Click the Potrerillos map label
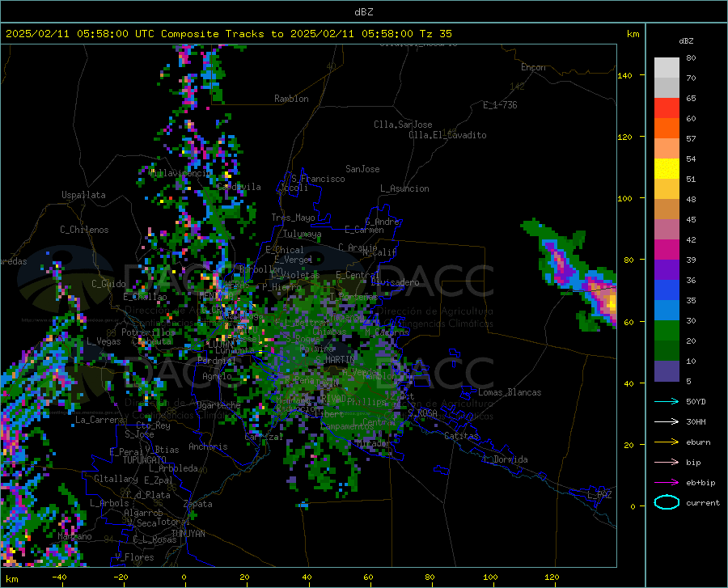The height and width of the screenshot is (588, 728). click(148, 332)
